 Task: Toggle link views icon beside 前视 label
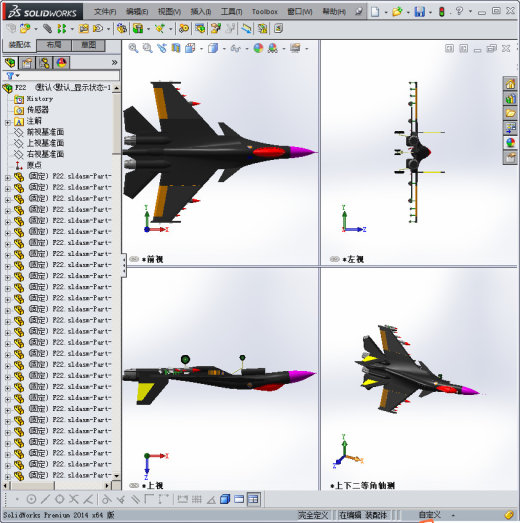tap(134, 259)
